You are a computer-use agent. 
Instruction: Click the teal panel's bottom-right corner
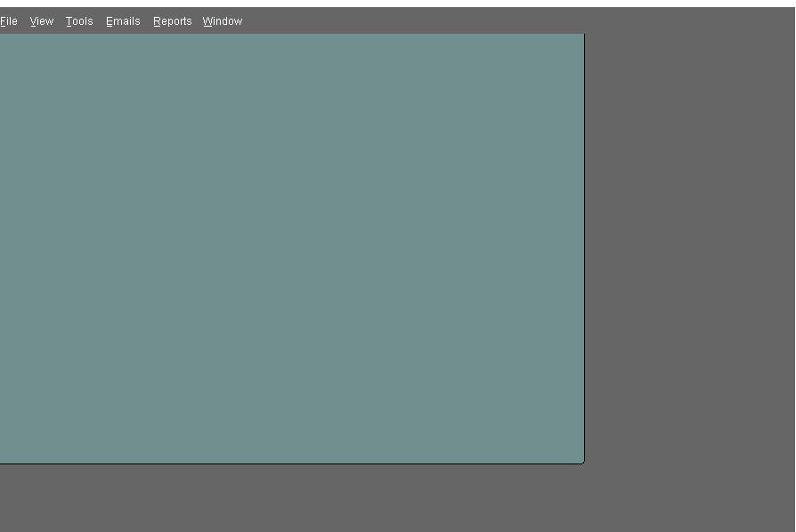583,462
